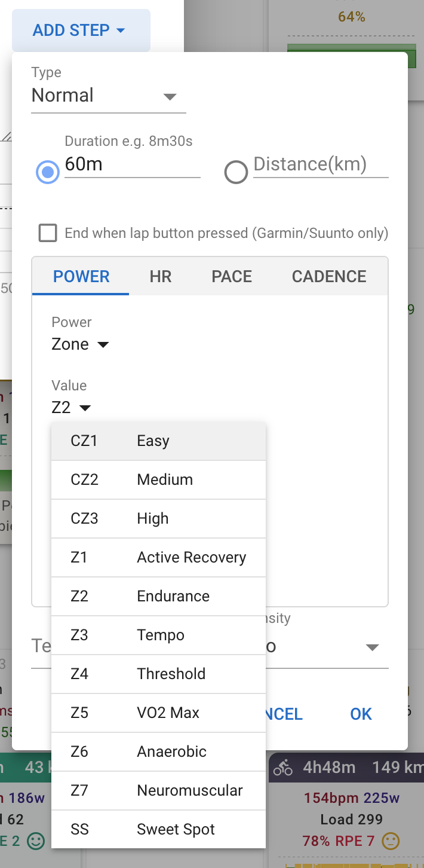Choose Z4 Threshold from the list

[x=158, y=674]
